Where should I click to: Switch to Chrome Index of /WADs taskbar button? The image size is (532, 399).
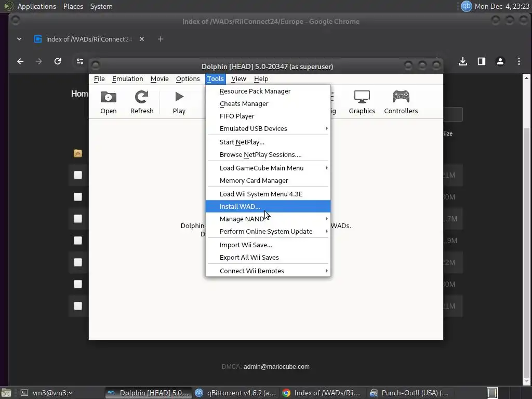click(322, 393)
